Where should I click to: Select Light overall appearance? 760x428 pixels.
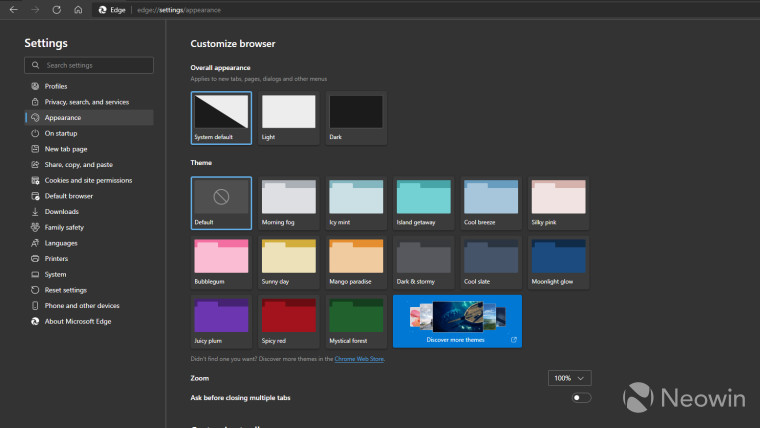point(288,118)
